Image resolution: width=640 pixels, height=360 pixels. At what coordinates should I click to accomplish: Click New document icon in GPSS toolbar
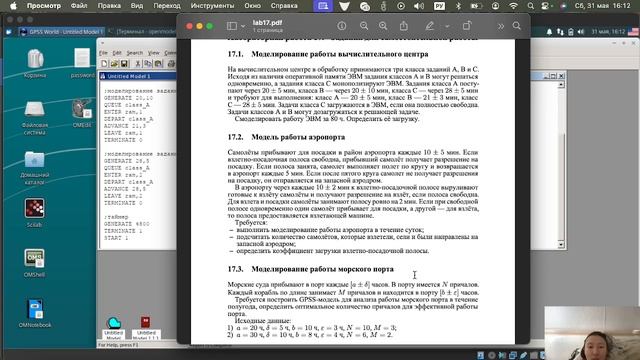click(x=104, y=64)
